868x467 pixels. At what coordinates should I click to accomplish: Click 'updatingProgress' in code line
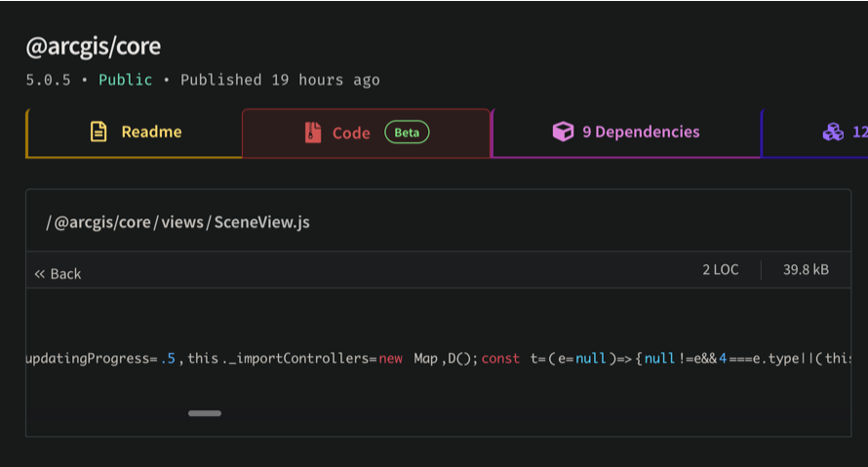pos(88,359)
